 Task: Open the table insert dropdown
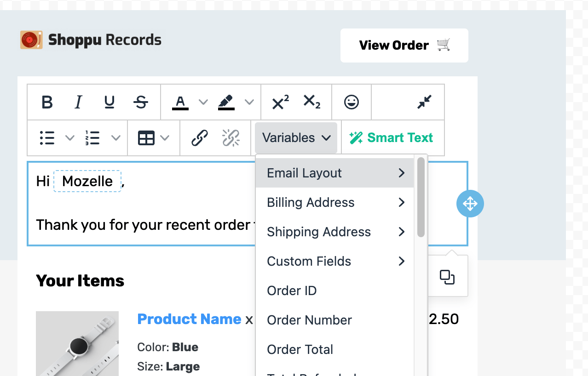[x=166, y=137]
